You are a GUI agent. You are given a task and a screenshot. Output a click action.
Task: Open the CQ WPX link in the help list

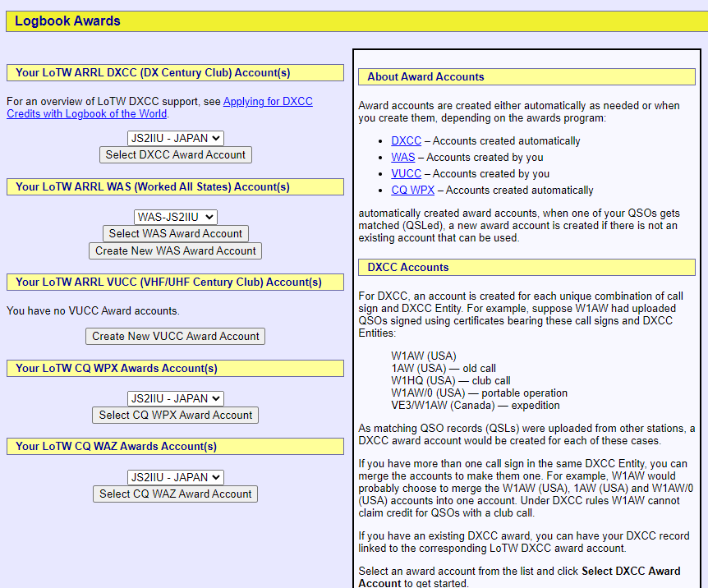click(x=411, y=191)
